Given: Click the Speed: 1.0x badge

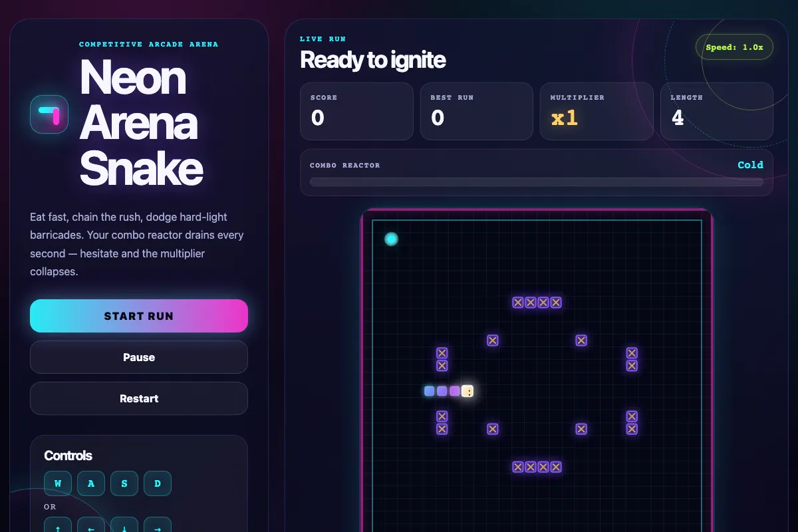Looking at the screenshot, I should [x=734, y=47].
